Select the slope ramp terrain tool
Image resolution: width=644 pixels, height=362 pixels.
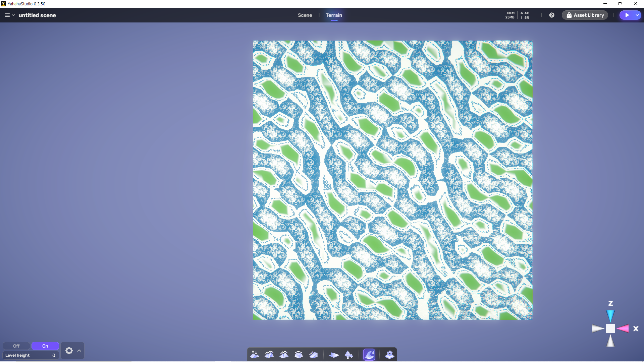[x=313, y=355]
